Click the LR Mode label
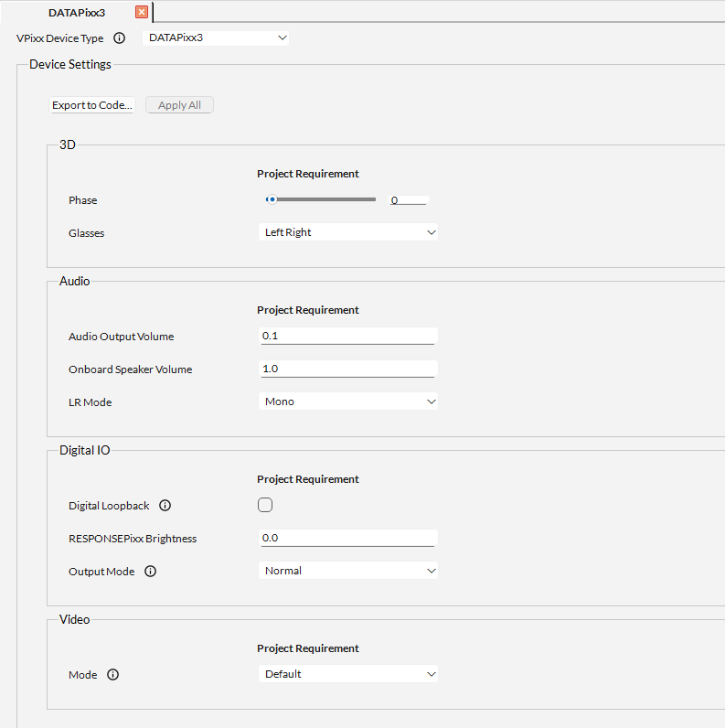725x728 pixels. pos(90,402)
